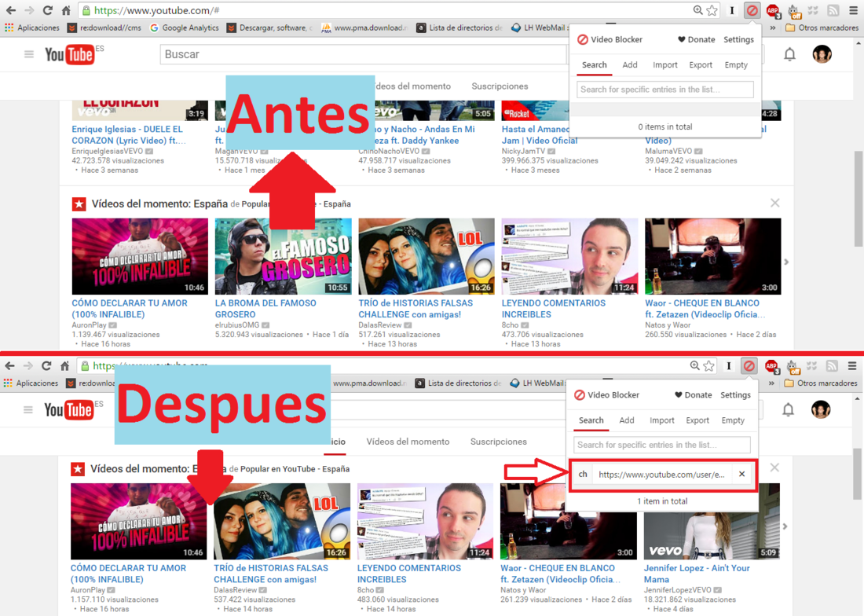Screen dimensions: 864x616
Task: Open Aplicaciones apps shortcut in Antes bookmarks bar
Action: (x=32, y=27)
